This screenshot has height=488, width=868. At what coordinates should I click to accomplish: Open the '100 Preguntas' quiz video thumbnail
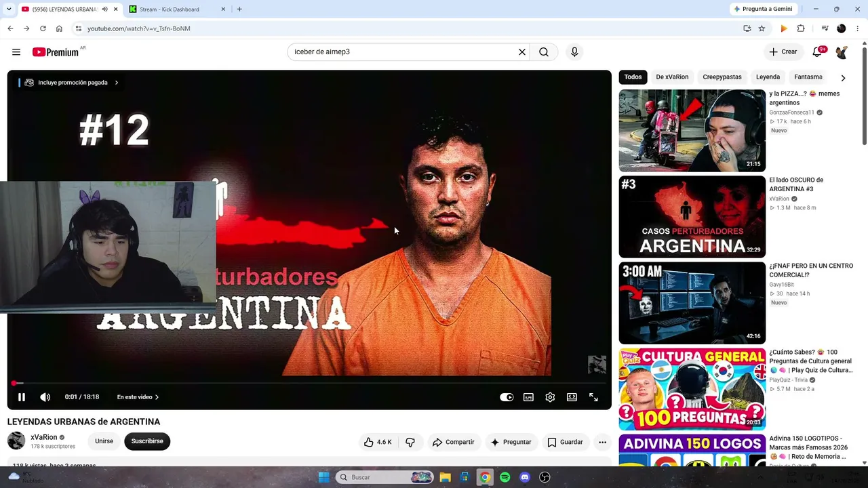(692, 389)
